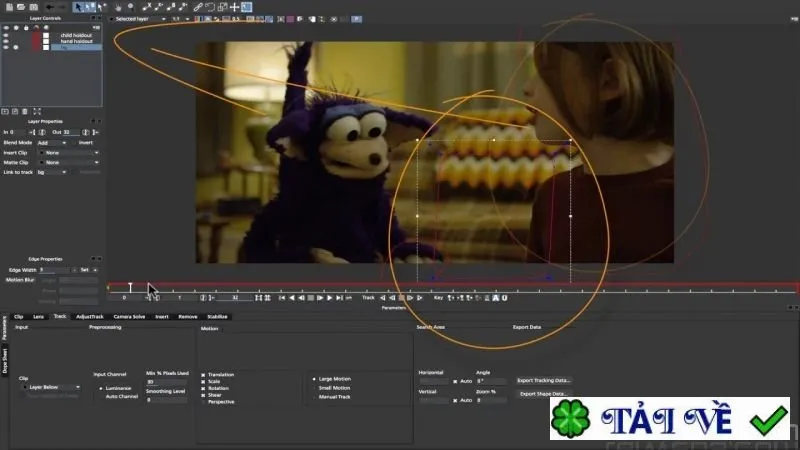Toggle the Translation motion checkbox
The height and width of the screenshot is (450, 800).
click(x=203, y=374)
